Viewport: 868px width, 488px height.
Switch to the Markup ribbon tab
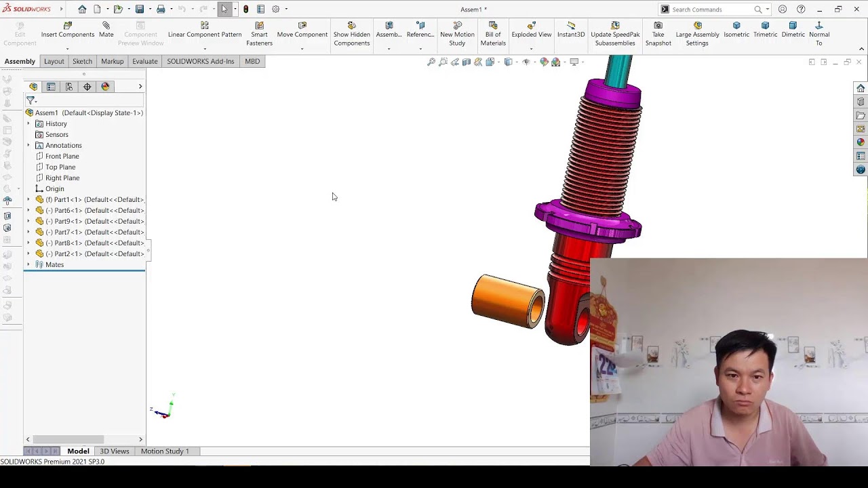click(x=113, y=61)
